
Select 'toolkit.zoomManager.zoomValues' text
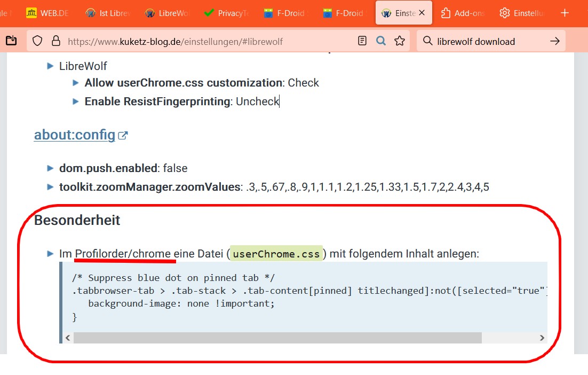point(150,187)
